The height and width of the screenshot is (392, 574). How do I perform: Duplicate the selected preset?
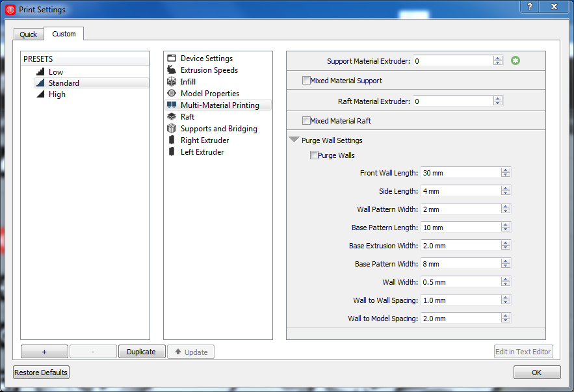coord(142,352)
